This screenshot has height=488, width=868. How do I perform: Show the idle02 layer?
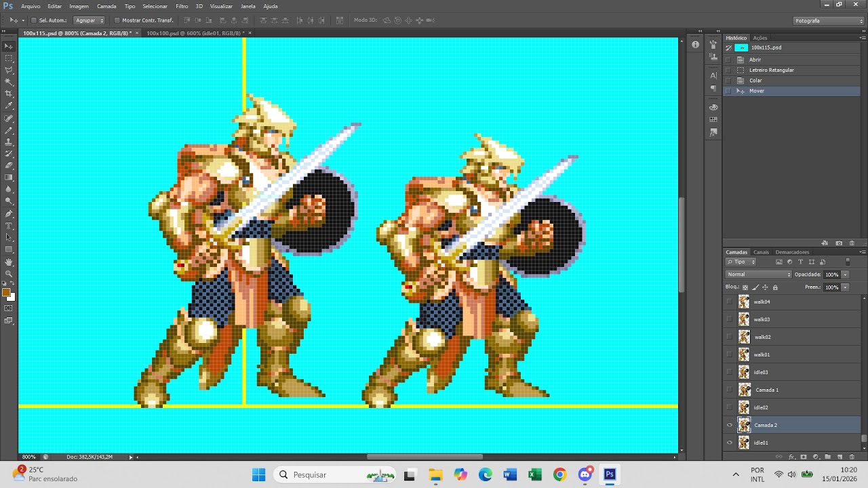730,407
